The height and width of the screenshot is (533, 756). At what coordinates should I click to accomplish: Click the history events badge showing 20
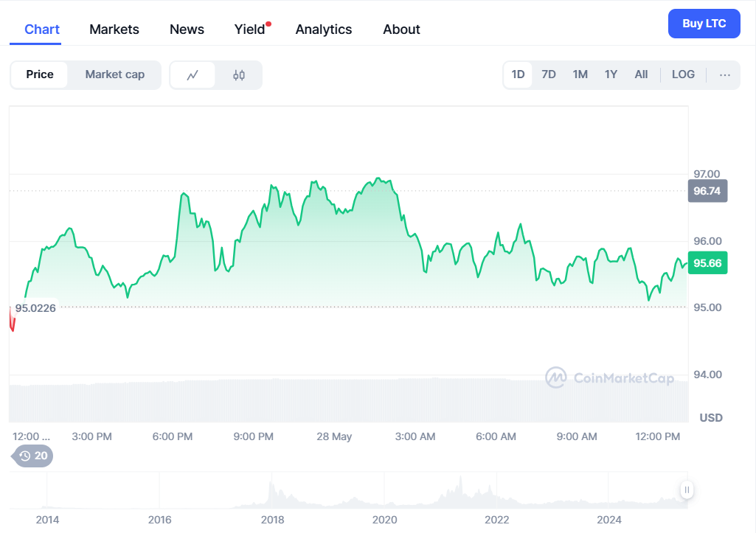pos(32,456)
